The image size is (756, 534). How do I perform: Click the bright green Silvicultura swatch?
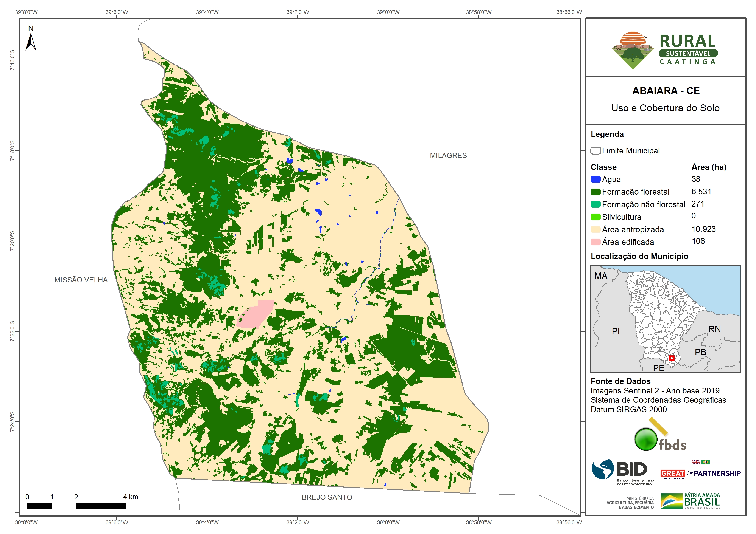(x=595, y=217)
